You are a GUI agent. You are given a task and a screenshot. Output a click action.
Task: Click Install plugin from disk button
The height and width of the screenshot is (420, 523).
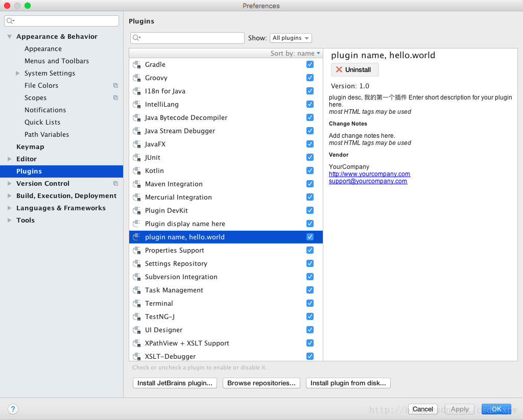pyautogui.click(x=348, y=383)
